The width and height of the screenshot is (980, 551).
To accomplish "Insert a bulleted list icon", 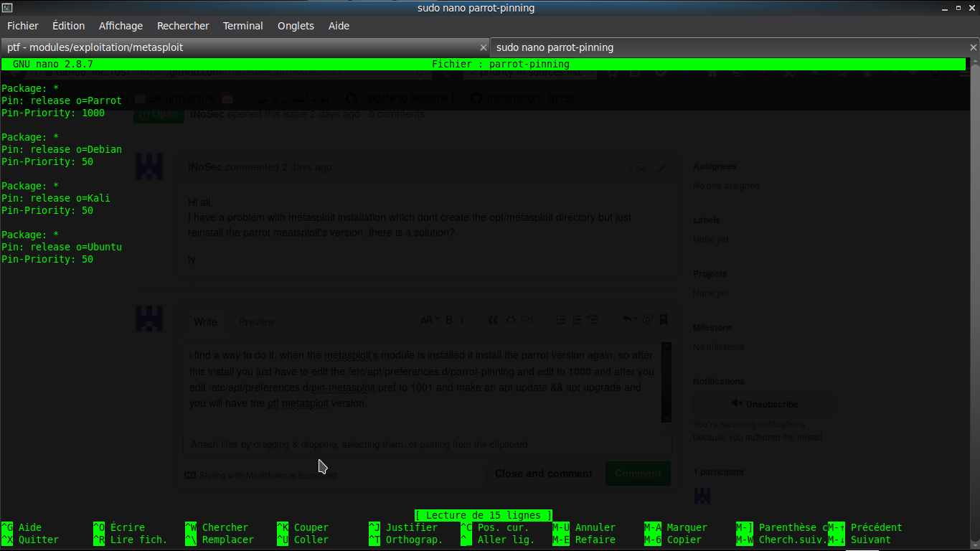I will (561, 320).
